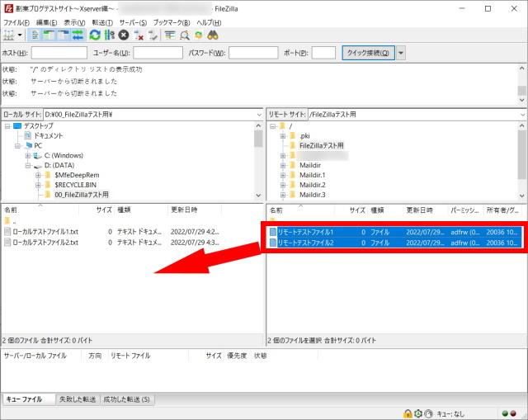Toggle the message log display button
528x420 pixels.
tap(36, 35)
